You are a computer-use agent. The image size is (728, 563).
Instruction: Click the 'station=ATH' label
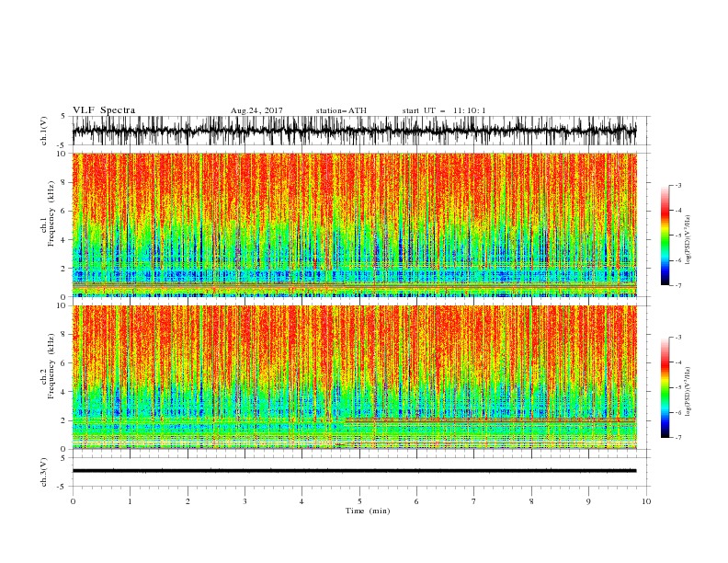pos(341,110)
